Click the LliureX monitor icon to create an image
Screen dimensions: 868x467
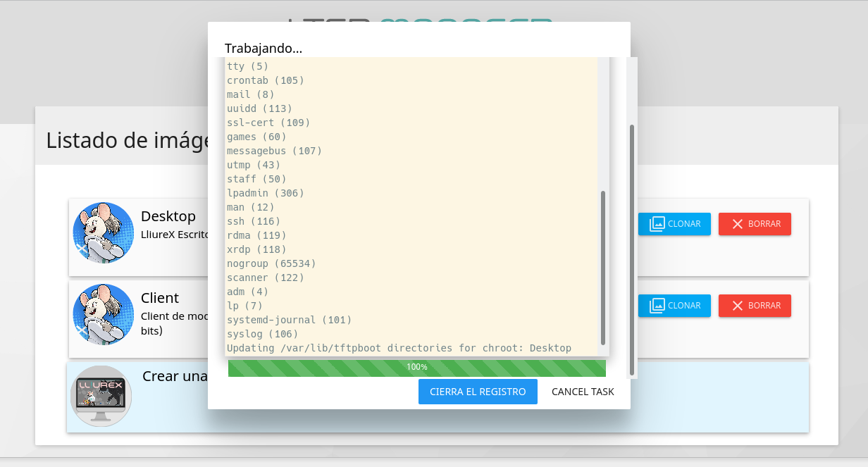tap(101, 396)
